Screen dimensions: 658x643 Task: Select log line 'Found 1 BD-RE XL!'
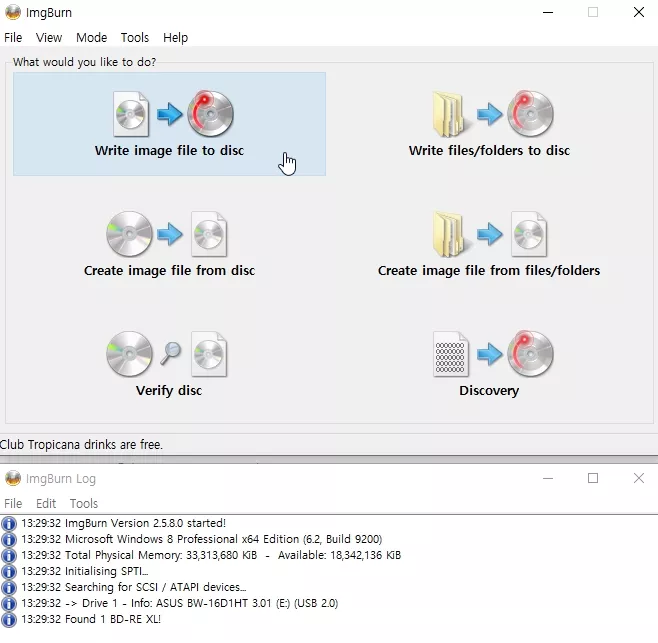pos(91,619)
